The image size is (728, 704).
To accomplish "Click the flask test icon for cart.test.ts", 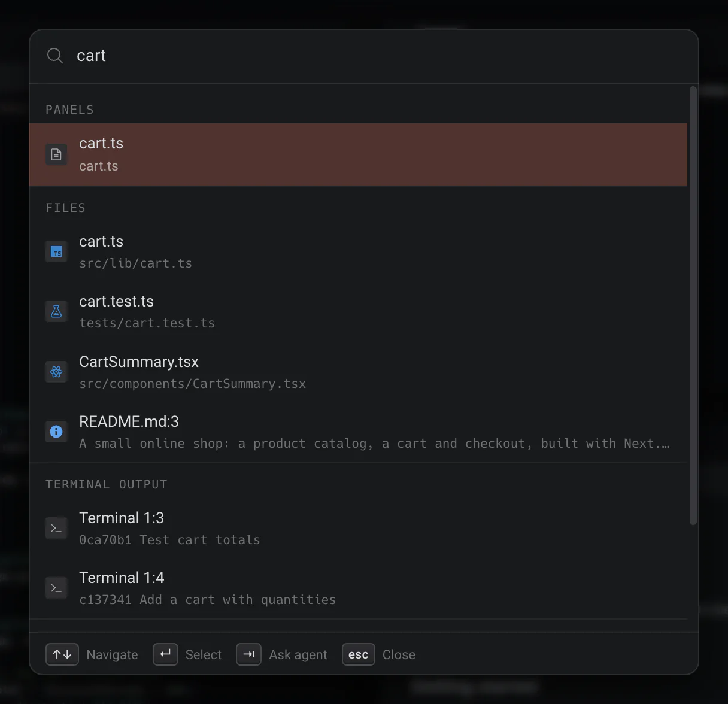I will [56, 312].
